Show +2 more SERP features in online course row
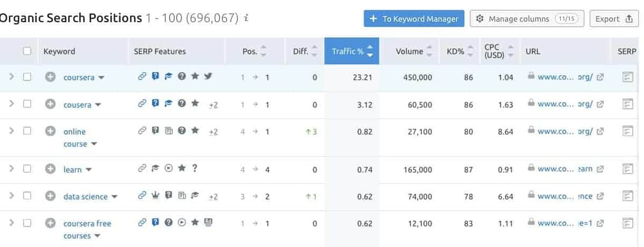644x247 pixels. click(x=213, y=132)
